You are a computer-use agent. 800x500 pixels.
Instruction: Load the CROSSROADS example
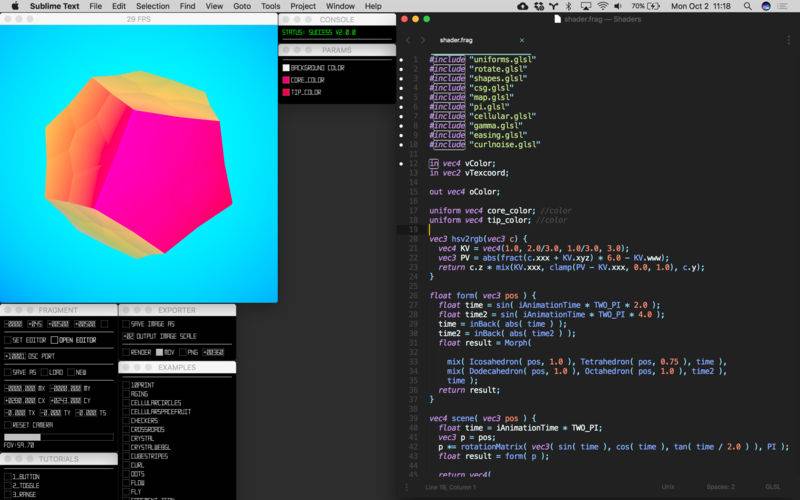click(144, 430)
